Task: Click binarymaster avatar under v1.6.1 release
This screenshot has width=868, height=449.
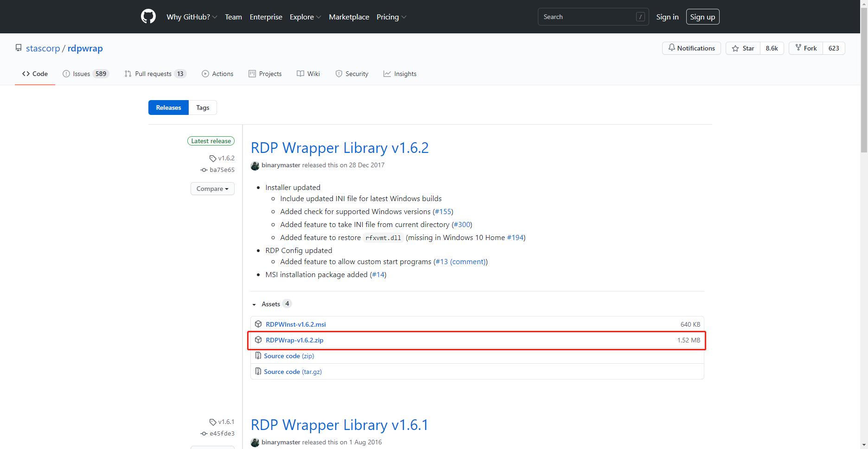Action: point(255,443)
